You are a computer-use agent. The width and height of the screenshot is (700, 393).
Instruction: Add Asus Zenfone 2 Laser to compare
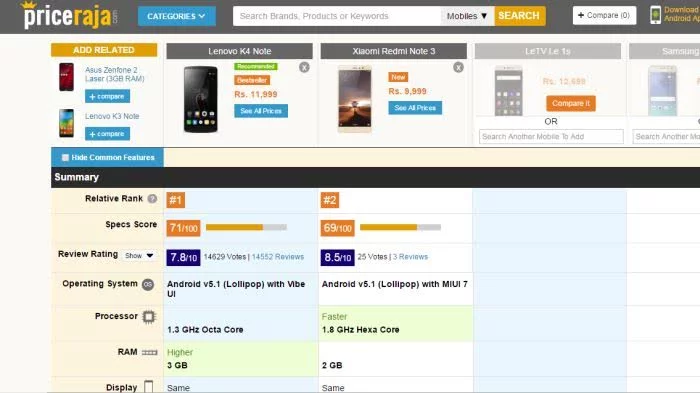[x=107, y=96]
